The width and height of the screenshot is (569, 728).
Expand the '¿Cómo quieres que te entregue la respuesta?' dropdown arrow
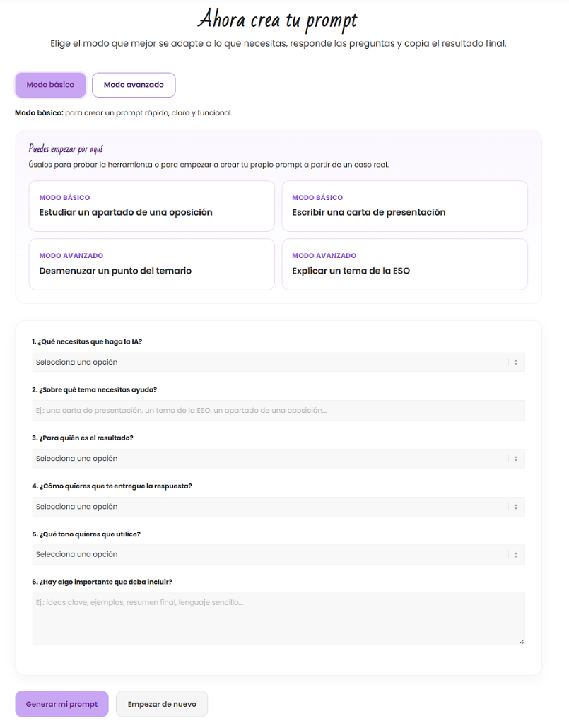(515, 507)
